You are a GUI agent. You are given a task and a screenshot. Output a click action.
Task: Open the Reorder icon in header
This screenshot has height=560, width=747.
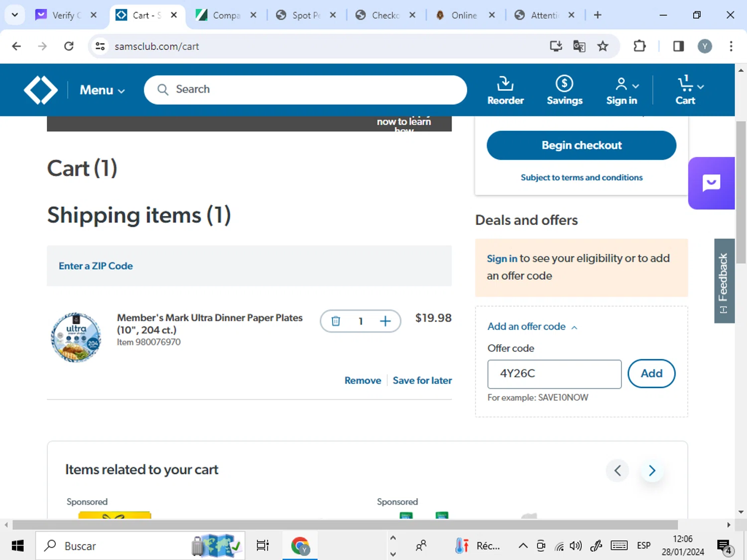click(x=505, y=90)
